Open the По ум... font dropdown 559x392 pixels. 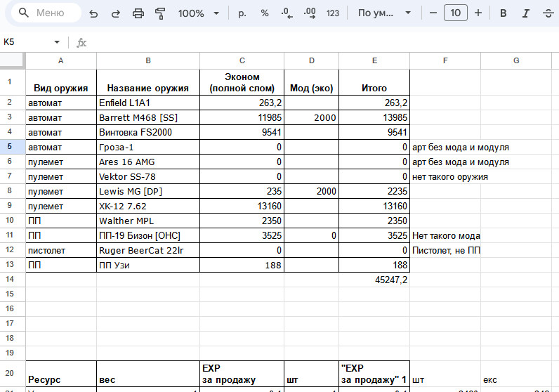tap(384, 13)
